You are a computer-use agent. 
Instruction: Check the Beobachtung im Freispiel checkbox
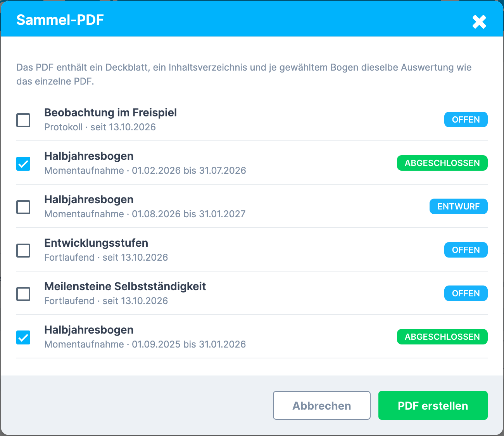click(23, 120)
